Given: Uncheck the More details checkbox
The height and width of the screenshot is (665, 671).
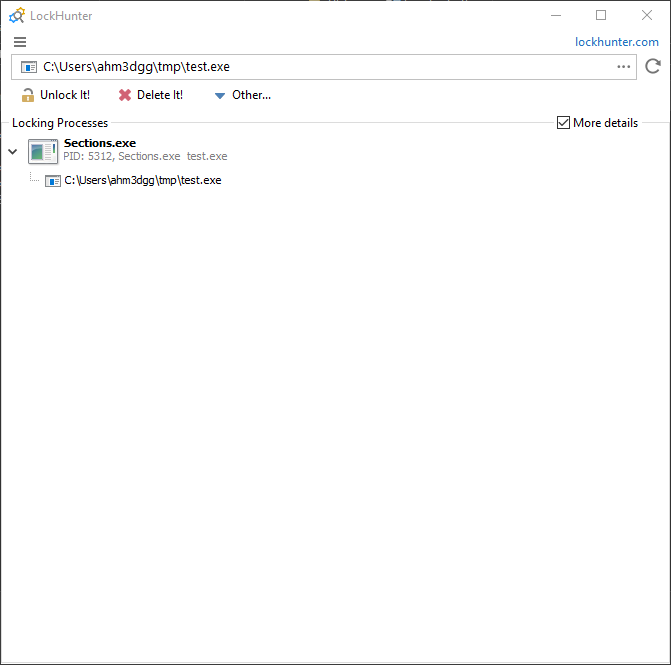Looking at the screenshot, I should 564,123.
